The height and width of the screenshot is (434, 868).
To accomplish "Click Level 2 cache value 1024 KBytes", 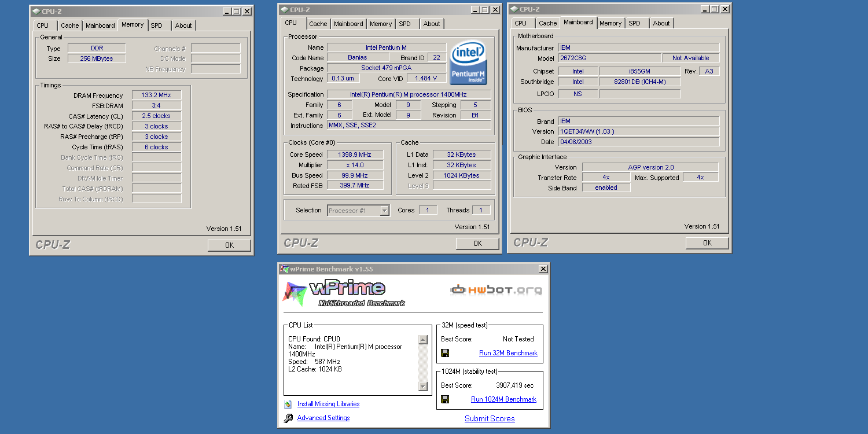I will pos(462,175).
